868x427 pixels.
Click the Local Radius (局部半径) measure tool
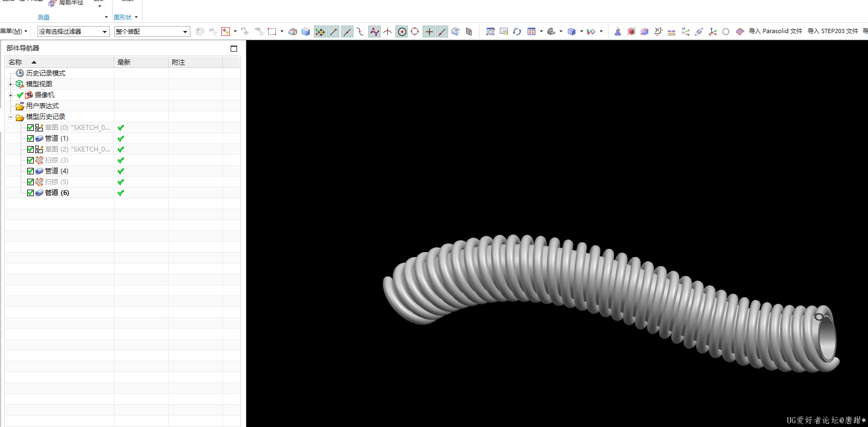pos(66,3)
